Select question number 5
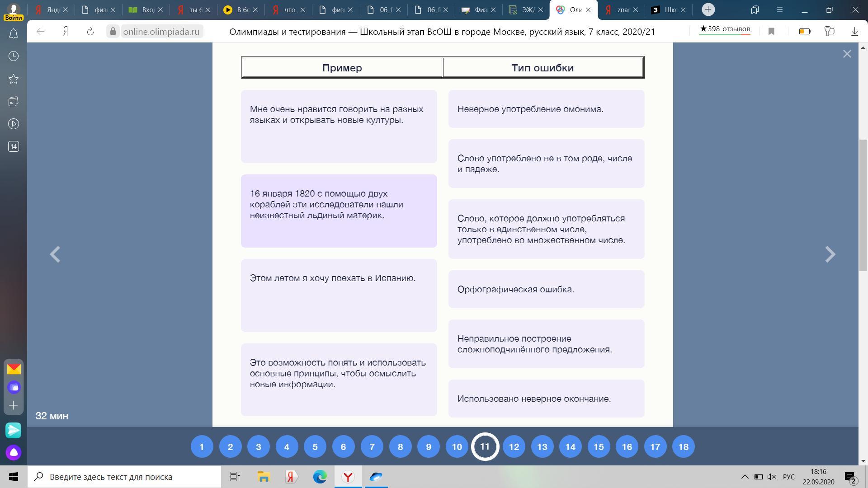This screenshot has height=488, width=868. 315,447
